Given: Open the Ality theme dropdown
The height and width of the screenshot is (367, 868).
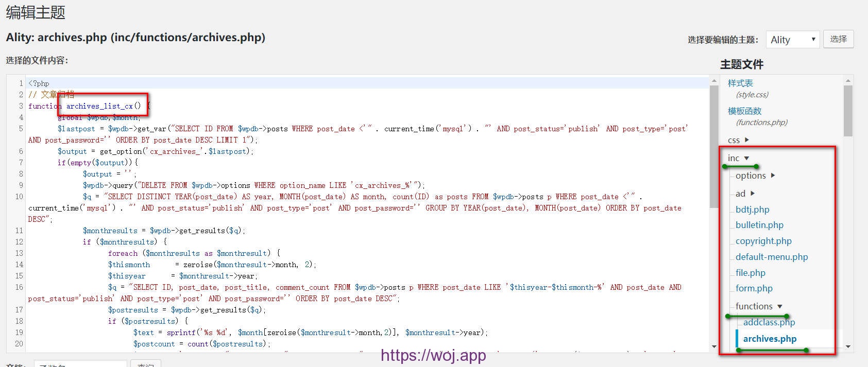Looking at the screenshot, I should click(792, 40).
